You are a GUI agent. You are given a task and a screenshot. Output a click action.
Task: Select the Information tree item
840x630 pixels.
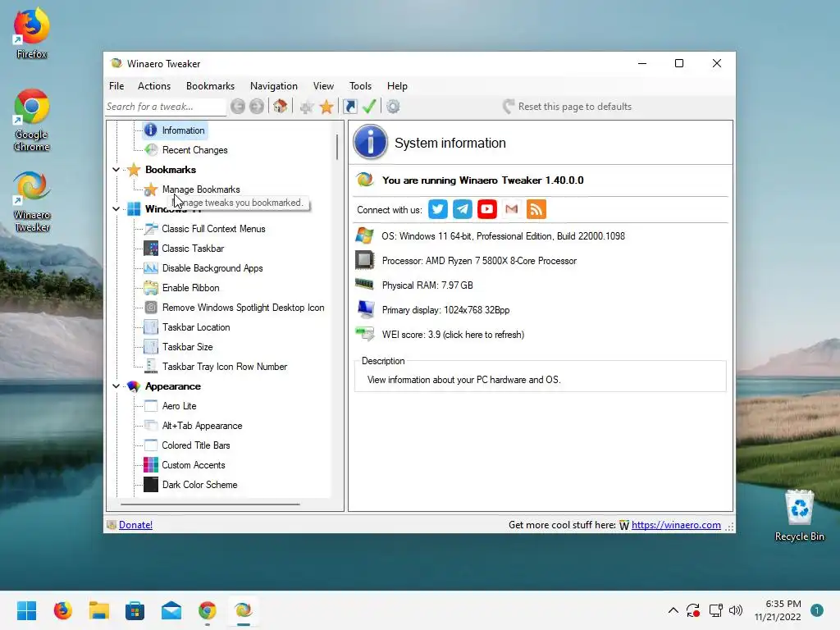[x=183, y=130]
